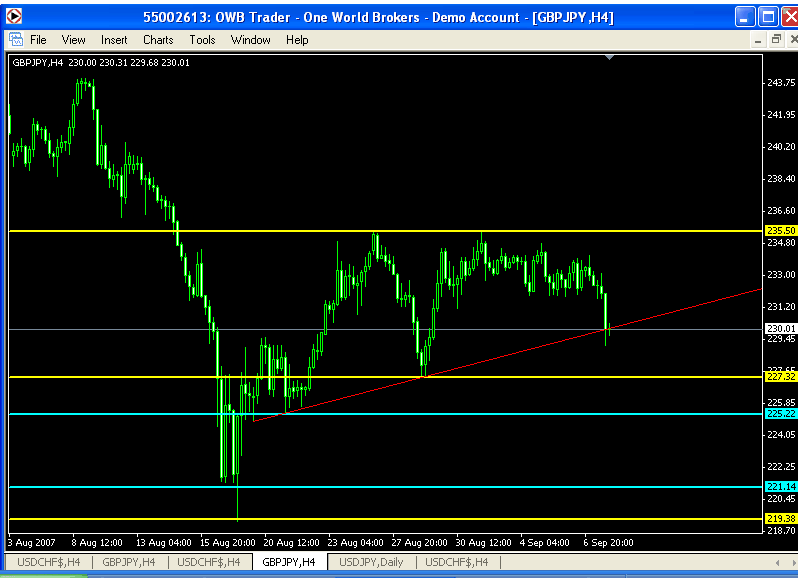Click the chart shift triangle marker at top
This screenshot has height=578, width=808.
pyautogui.click(x=610, y=58)
